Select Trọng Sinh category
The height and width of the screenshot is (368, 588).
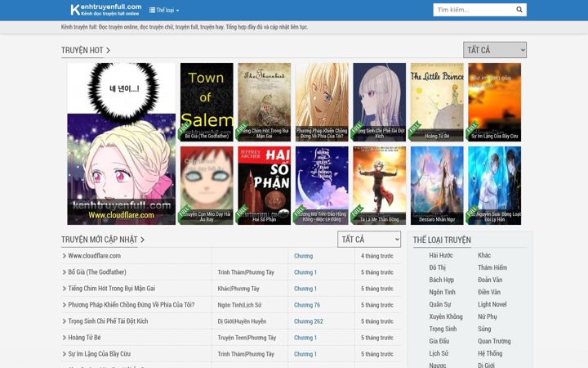[x=443, y=329]
